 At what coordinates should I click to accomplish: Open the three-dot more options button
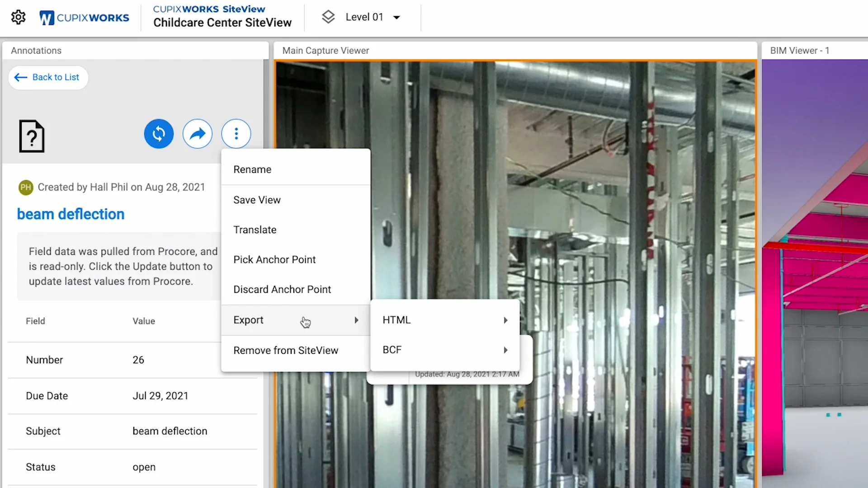click(x=236, y=134)
